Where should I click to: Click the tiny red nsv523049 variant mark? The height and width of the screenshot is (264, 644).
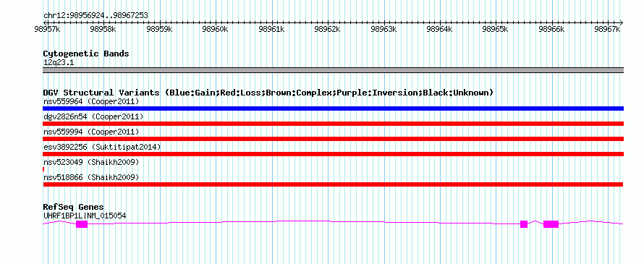[43, 169]
